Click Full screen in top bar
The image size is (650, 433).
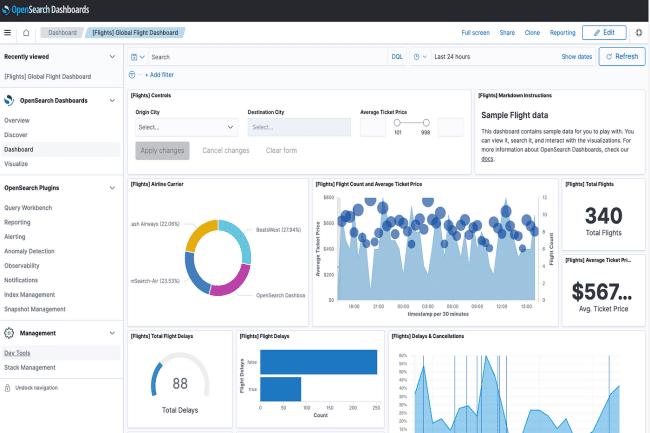[x=475, y=32]
